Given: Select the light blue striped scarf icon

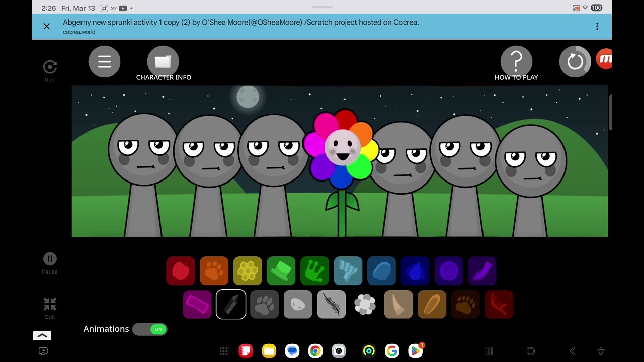Looking at the screenshot, I should (x=348, y=270).
